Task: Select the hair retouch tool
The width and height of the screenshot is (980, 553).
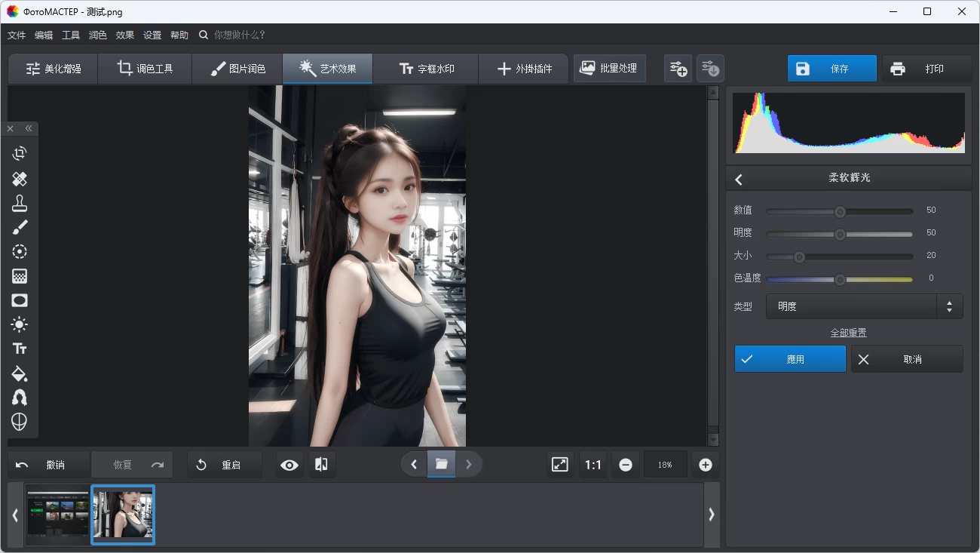Action: coord(20,398)
